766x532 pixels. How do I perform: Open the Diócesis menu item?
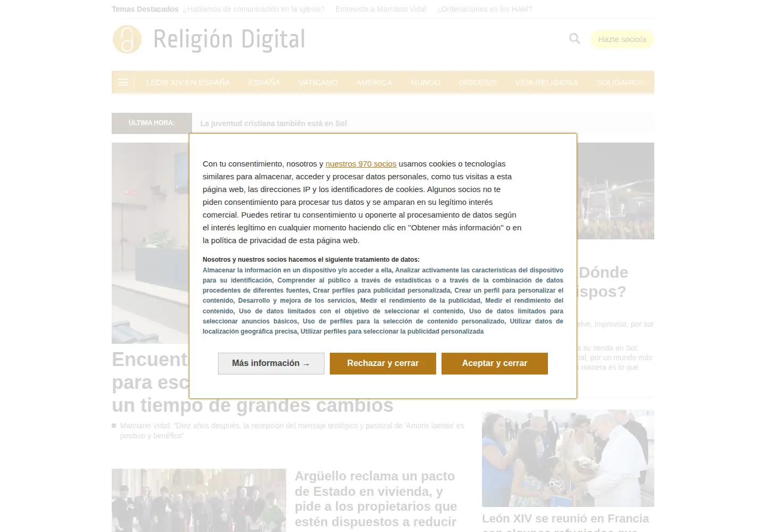tap(478, 82)
